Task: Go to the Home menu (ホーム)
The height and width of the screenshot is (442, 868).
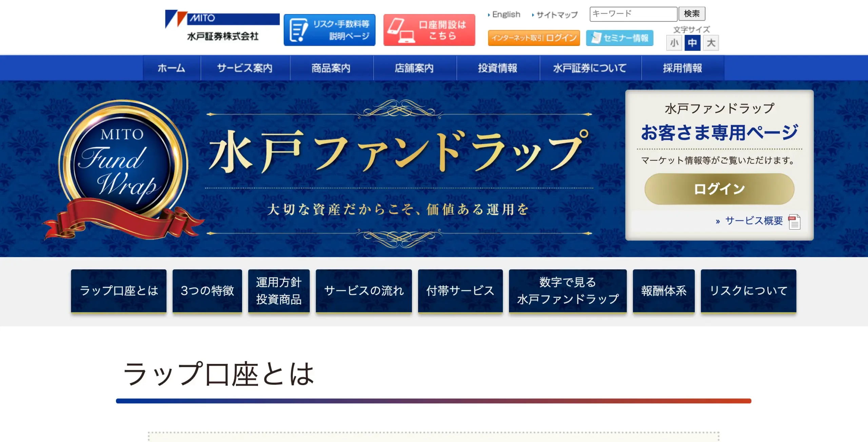Action: 172,68
